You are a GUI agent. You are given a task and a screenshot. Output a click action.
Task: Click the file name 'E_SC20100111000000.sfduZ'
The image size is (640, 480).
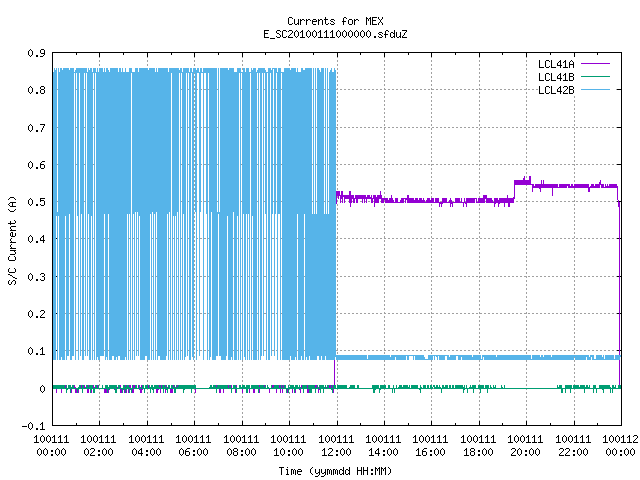point(335,34)
